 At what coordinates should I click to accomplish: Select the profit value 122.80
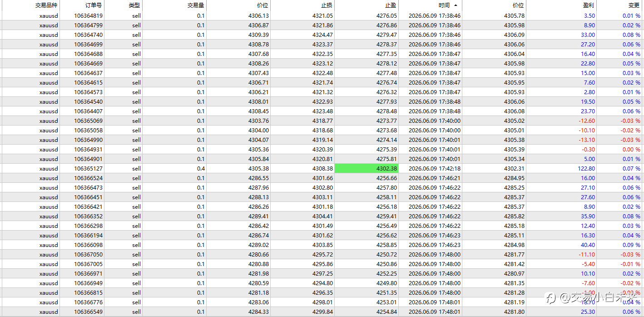tap(586, 168)
